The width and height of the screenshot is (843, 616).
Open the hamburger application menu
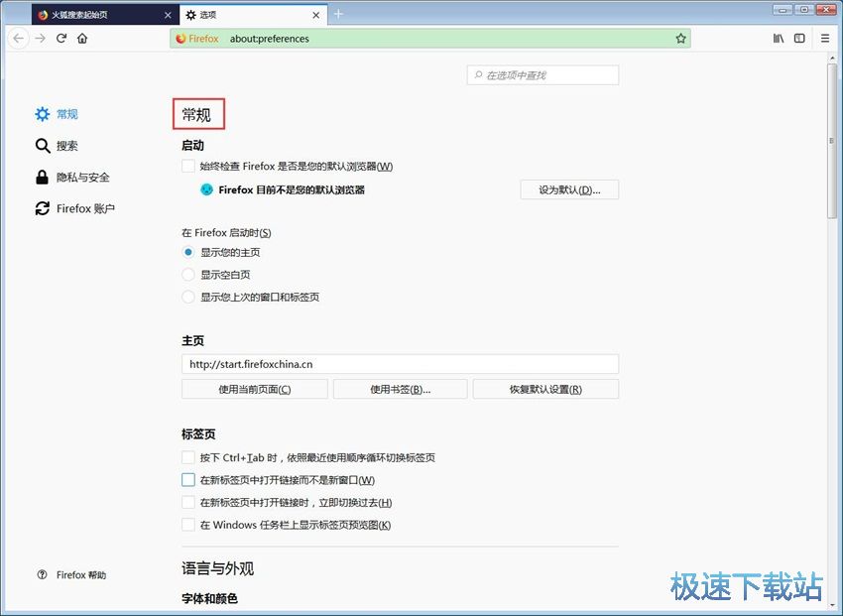pyautogui.click(x=825, y=38)
